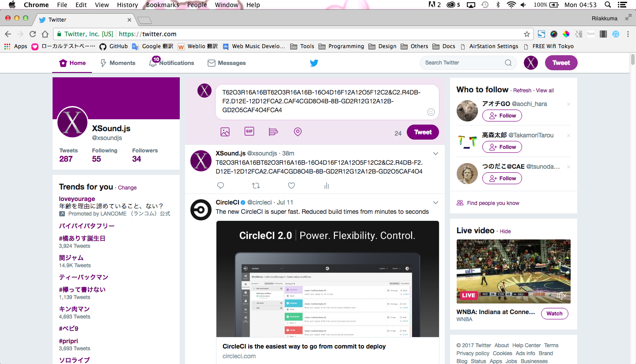Follow つのだこ@CAE
This screenshot has height=364, width=636.
point(502,178)
